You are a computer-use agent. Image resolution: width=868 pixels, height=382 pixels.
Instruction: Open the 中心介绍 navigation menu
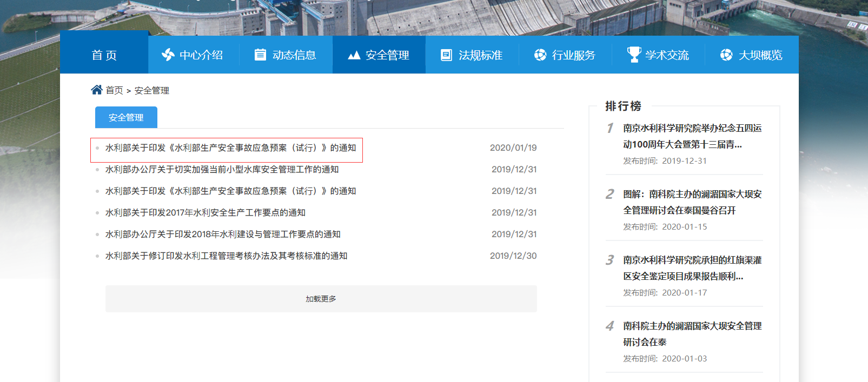[201, 55]
